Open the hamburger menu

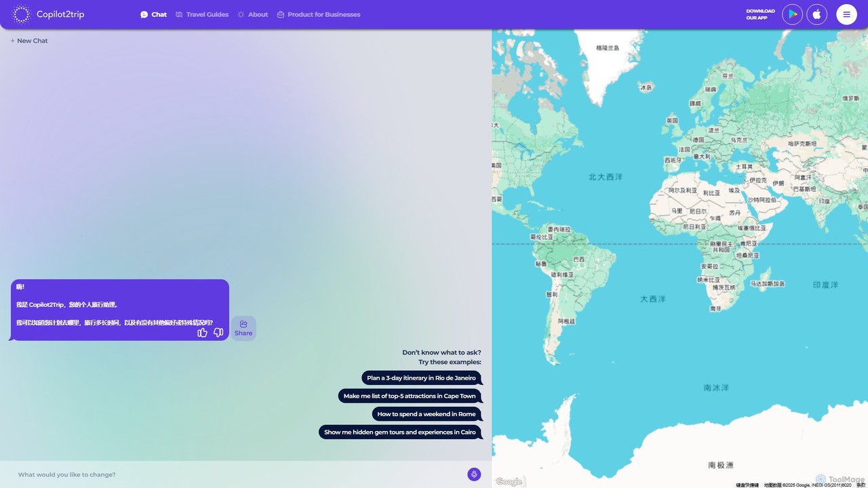coord(846,14)
